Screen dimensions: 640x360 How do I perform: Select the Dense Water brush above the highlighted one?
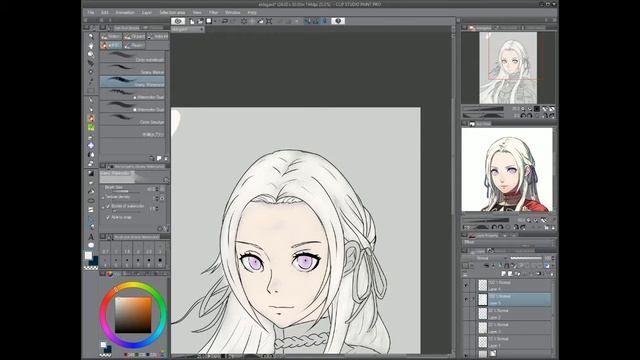pyautogui.click(x=133, y=69)
